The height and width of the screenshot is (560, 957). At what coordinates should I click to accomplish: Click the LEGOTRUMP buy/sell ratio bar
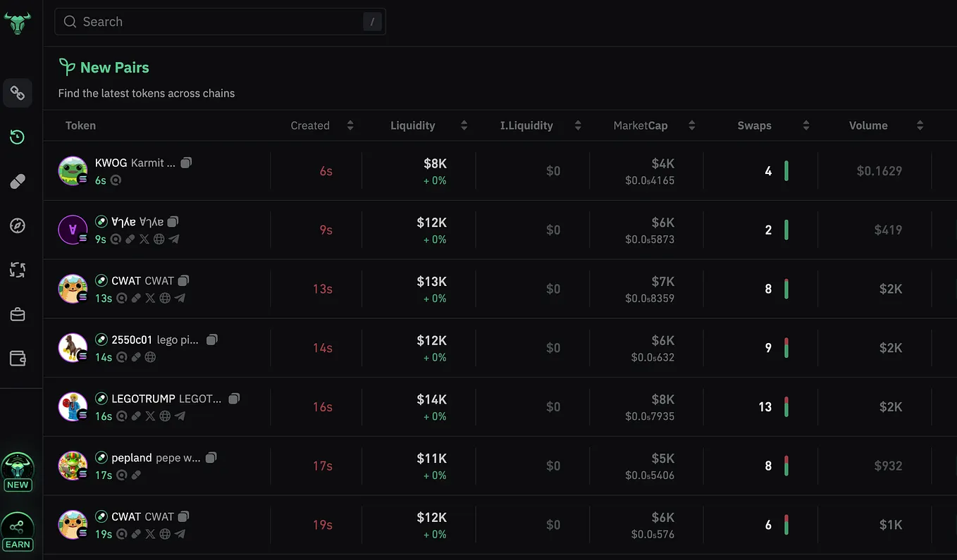click(x=786, y=407)
